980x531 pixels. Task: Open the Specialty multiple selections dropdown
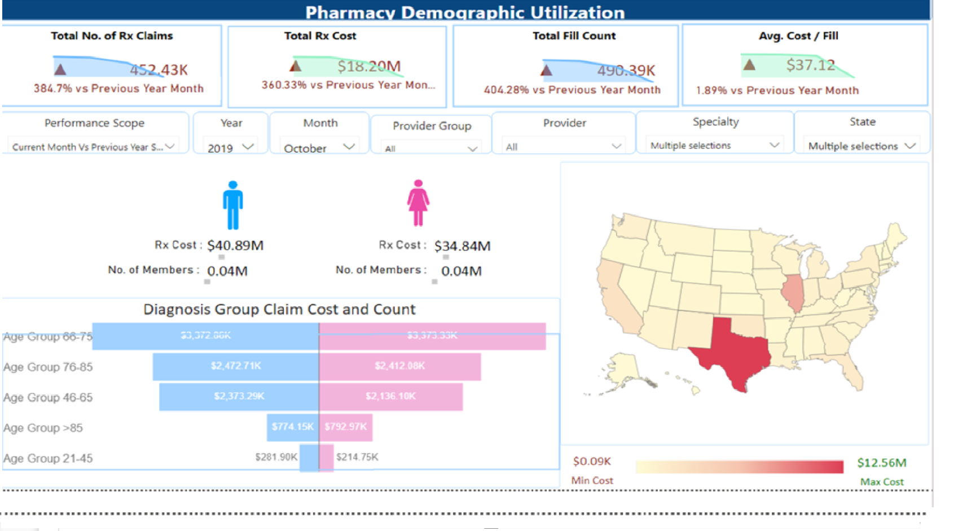click(714, 145)
